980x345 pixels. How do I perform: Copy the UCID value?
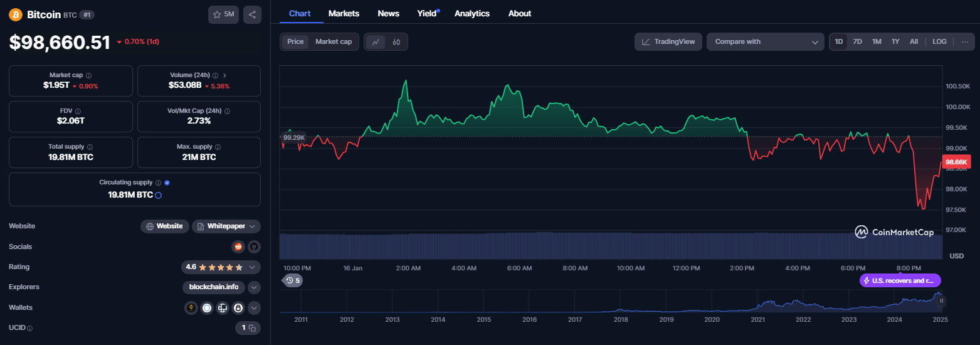[x=252, y=328]
